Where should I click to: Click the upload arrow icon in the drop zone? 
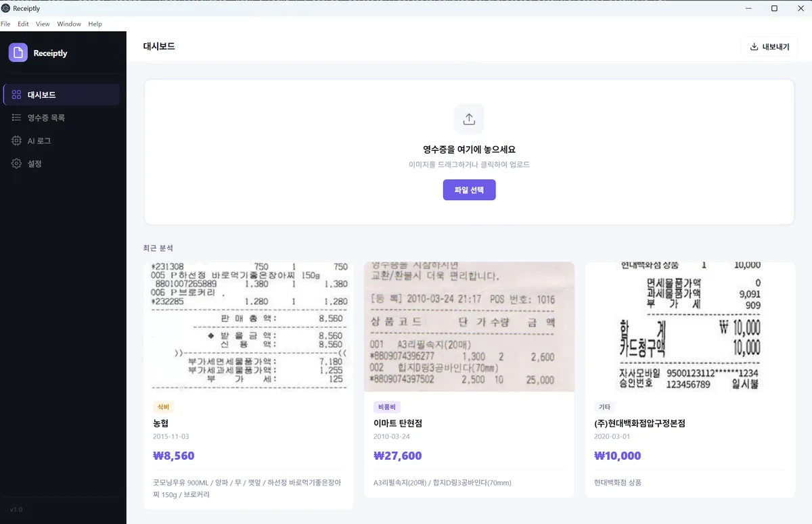pos(469,118)
